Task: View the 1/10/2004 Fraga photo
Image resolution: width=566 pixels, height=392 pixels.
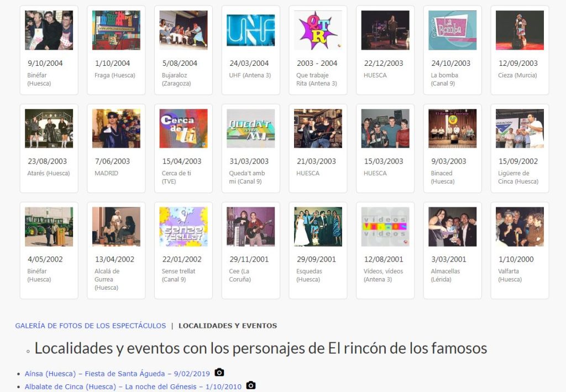Action: click(116, 30)
